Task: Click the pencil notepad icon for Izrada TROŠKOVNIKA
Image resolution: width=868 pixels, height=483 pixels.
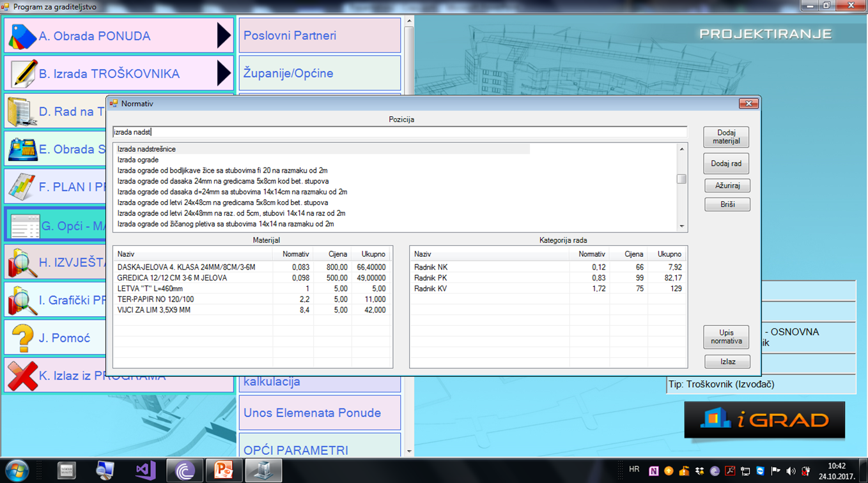Action: (x=22, y=73)
